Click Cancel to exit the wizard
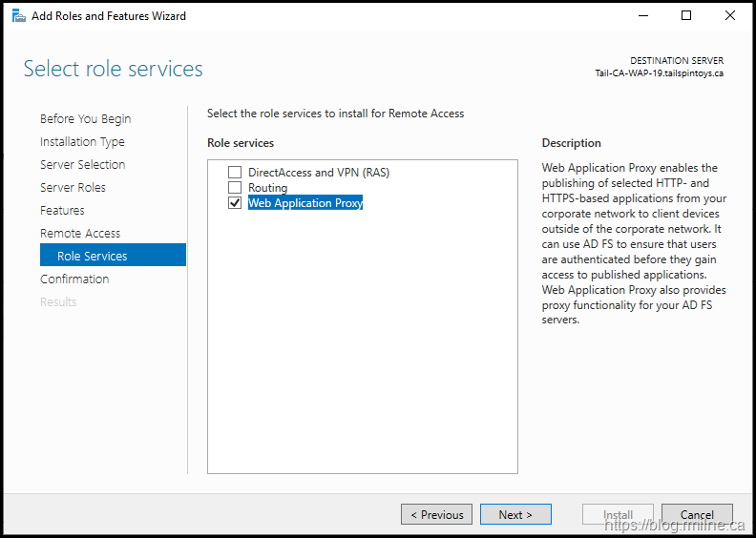The width and height of the screenshot is (756, 538). coord(697,515)
